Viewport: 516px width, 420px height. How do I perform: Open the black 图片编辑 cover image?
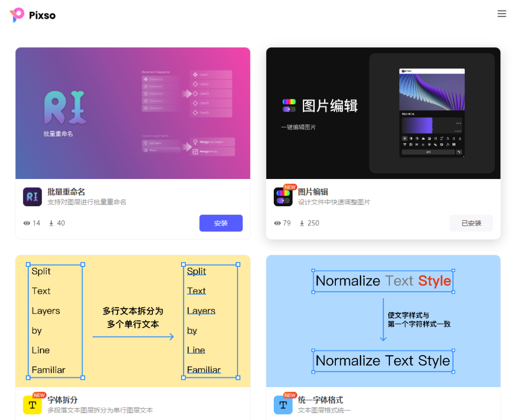click(383, 114)
